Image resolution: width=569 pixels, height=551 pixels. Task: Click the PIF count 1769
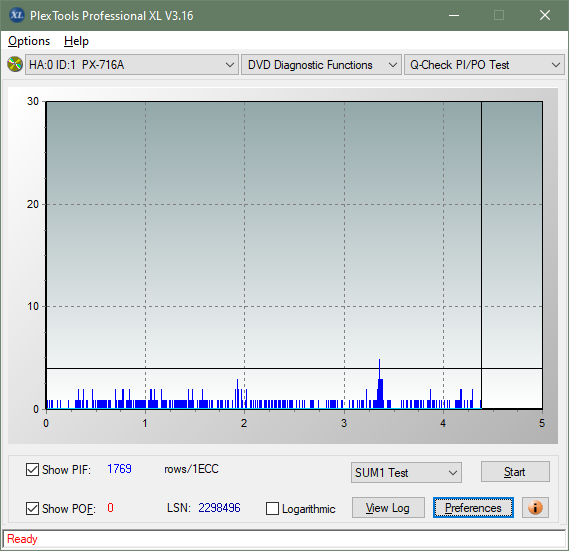[119, 469]
